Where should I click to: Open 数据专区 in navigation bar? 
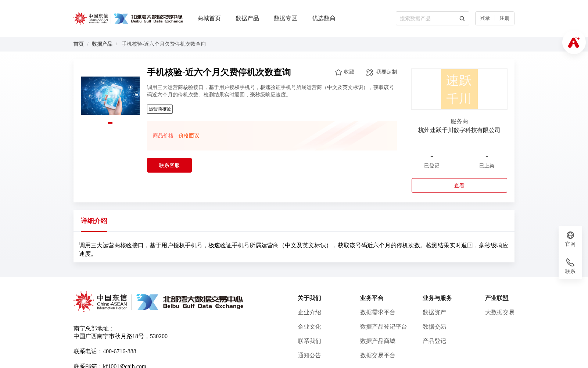[x=286, y=18]
